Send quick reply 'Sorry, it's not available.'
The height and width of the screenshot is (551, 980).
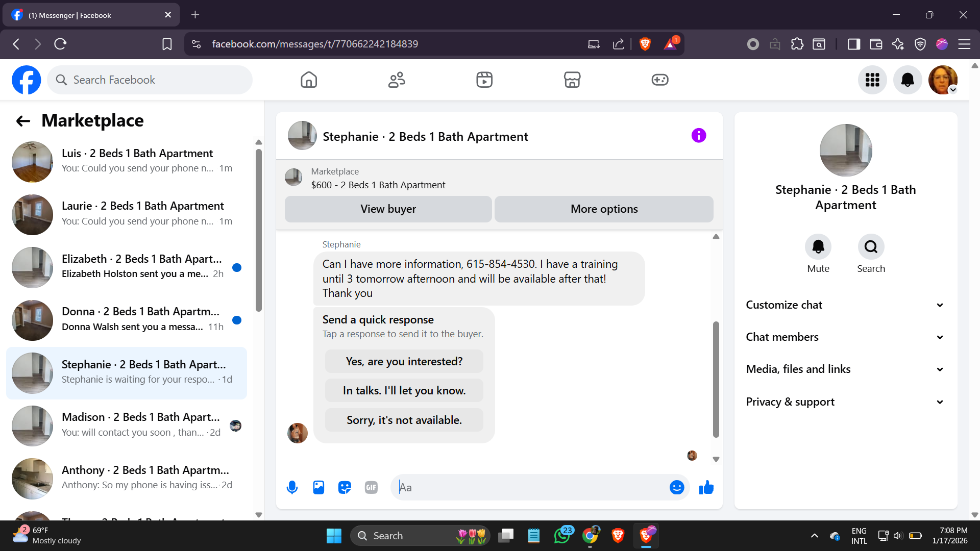(x=404, y=420)
